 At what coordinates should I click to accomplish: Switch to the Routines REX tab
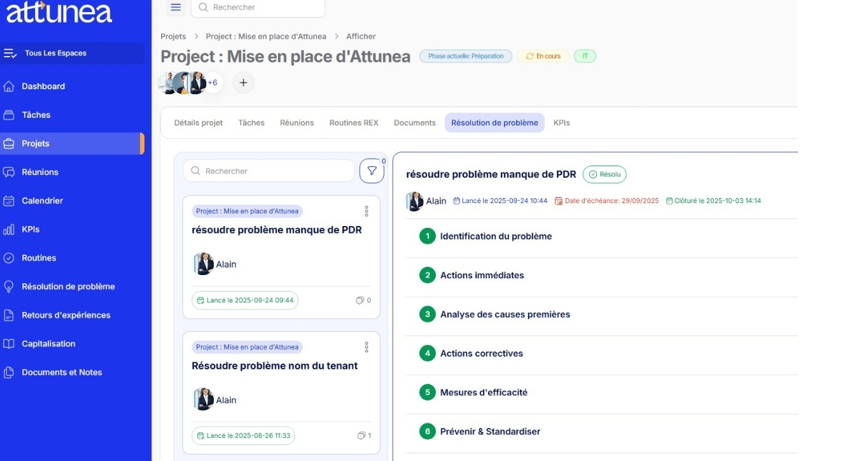pos(354,123)
